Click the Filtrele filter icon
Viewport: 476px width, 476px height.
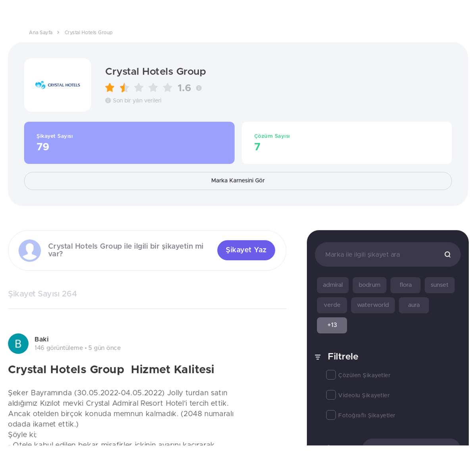click(318, 357)
